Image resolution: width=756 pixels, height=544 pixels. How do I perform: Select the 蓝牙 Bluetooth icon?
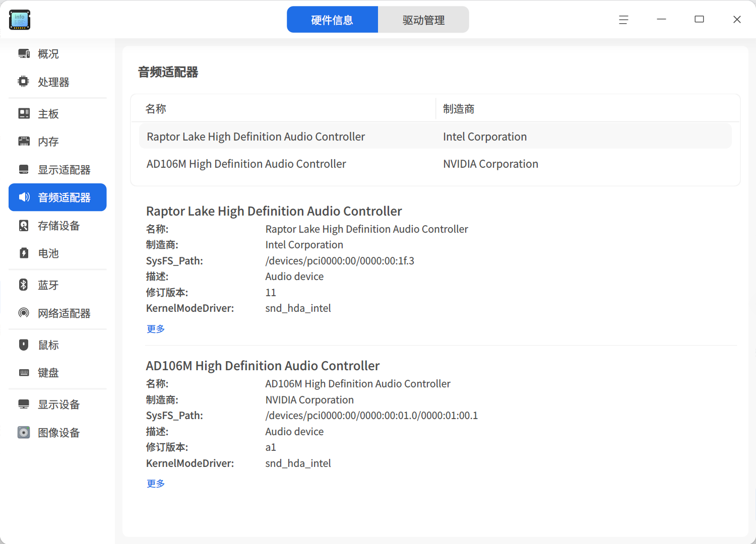coord(24,285)
